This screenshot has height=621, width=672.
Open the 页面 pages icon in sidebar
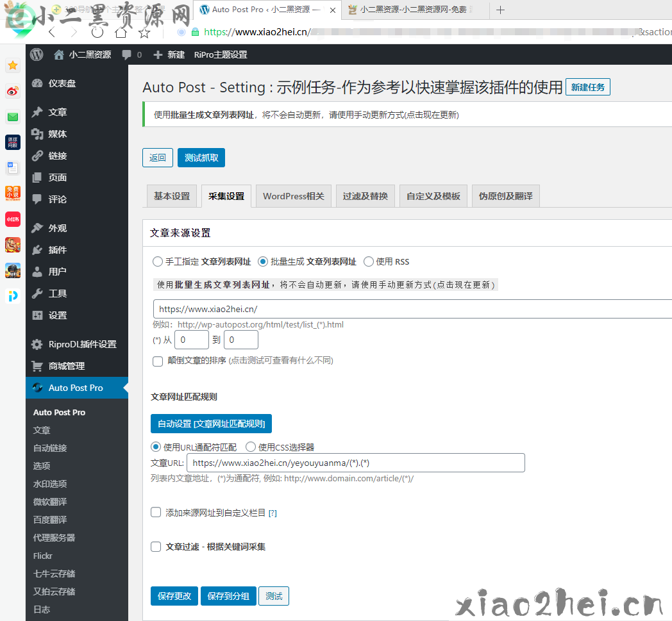pos(38,178)
